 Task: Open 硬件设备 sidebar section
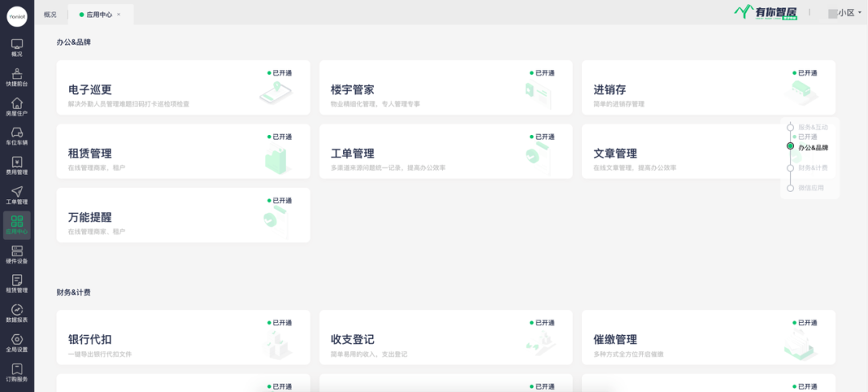pos(17,255)
